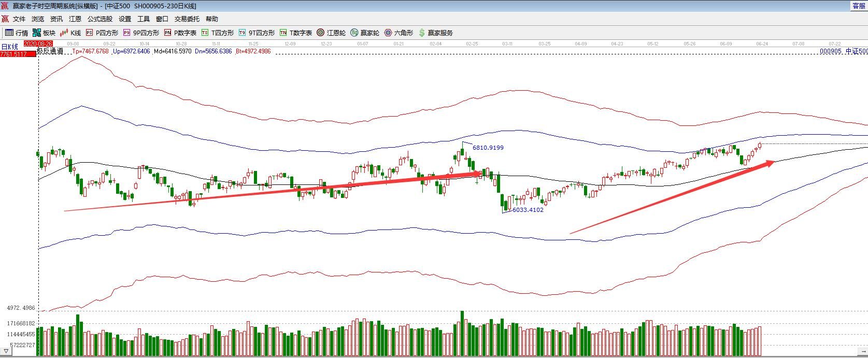This screenshot has height=359, width=868.
Task: Open the 交易委托 menu
Action: [x=187, y=19]
